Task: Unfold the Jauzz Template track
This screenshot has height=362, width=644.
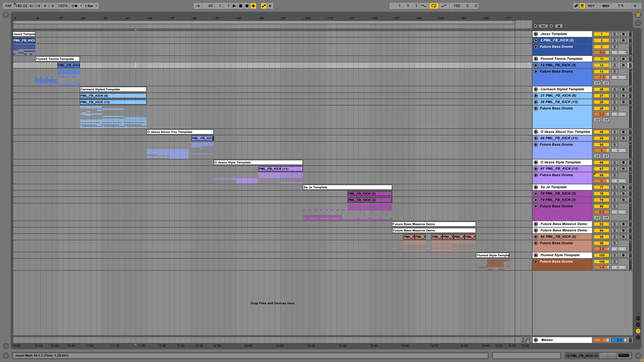Action: (x=536, y=34)
